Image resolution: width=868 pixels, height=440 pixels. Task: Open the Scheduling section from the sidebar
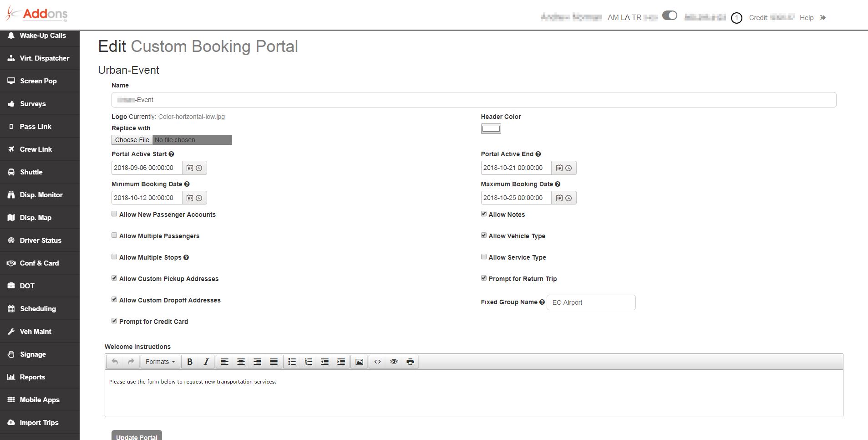[40, 308]
